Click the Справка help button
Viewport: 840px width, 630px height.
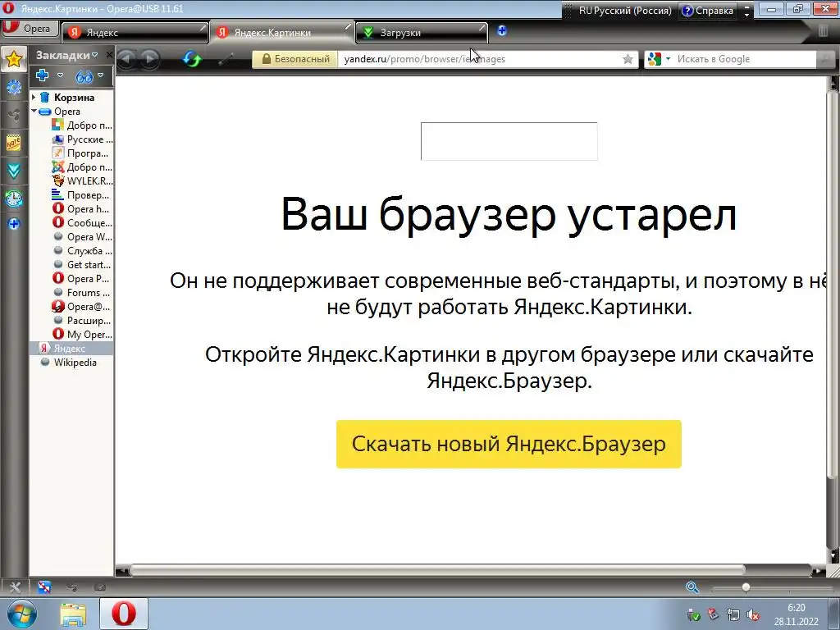pyautogui.click(x=708, y=11)
